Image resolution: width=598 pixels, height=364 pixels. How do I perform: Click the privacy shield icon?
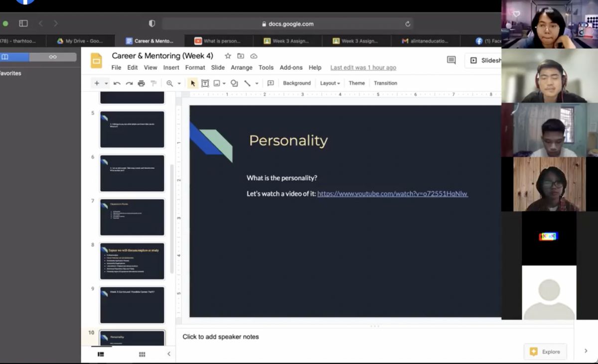pos(152,23)
